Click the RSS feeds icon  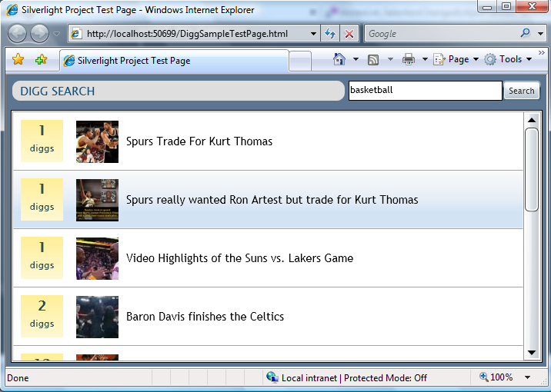click(373, 60)
